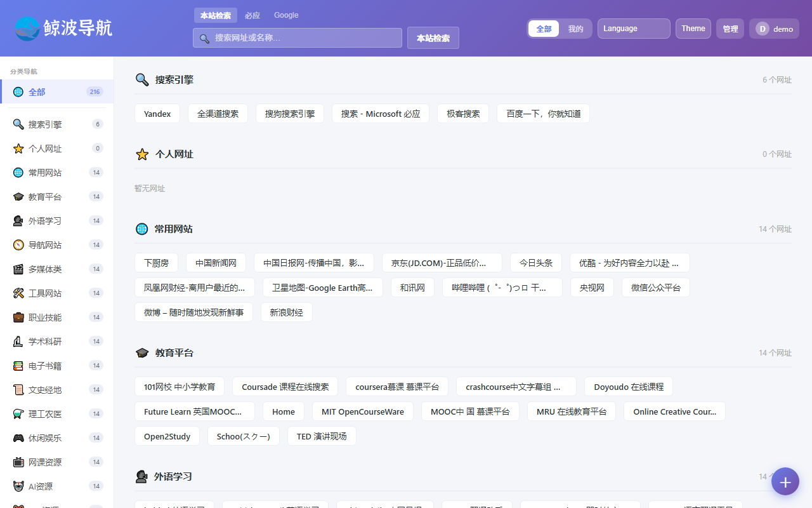This screenshot has width=812, height=508.
Task: Click the magnifier icon in search box
Action: [x=204, y=38]
